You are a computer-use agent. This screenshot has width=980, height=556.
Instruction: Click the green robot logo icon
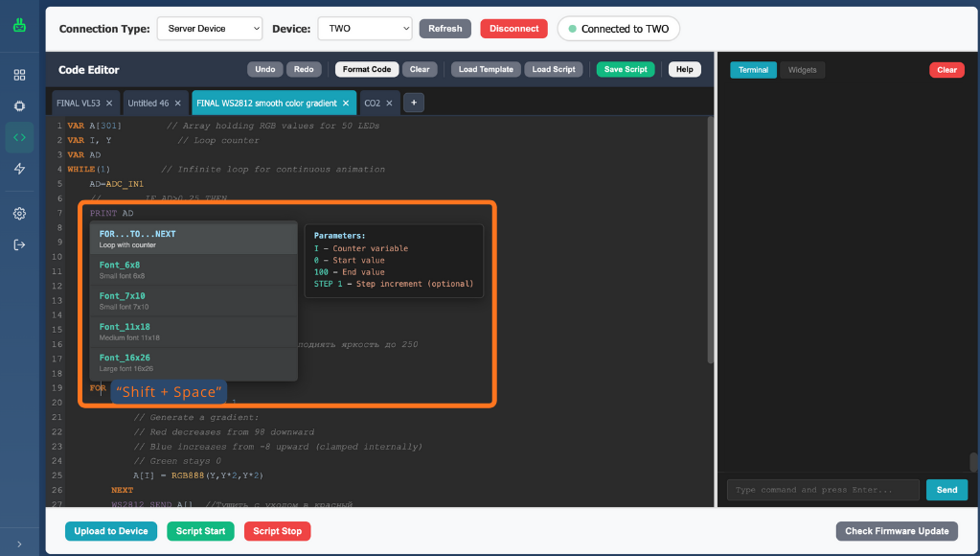tap(19, 25)
